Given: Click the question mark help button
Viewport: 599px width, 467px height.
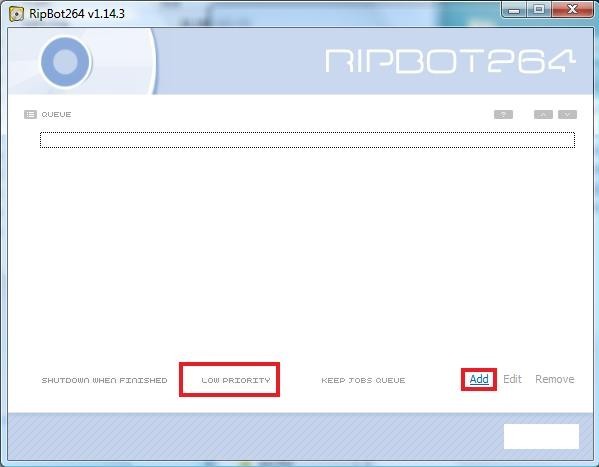Looking at the screenshot, I should click(x=503, y=114).
